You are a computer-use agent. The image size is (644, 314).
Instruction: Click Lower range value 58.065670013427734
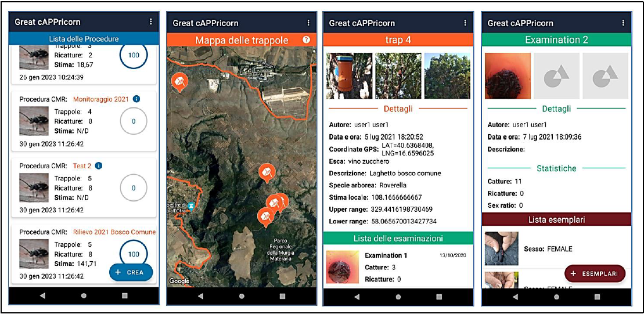tap(404, 221)
